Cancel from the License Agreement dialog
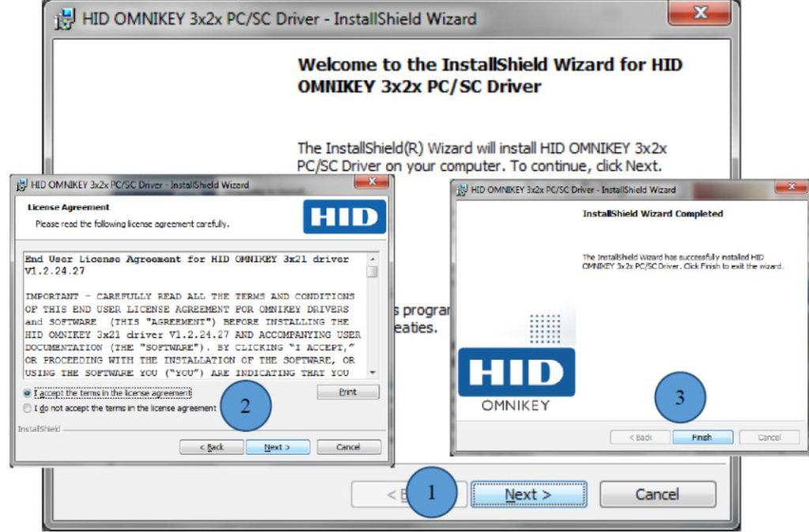Screen dimensions: 809x532 (x=348, y=446)
